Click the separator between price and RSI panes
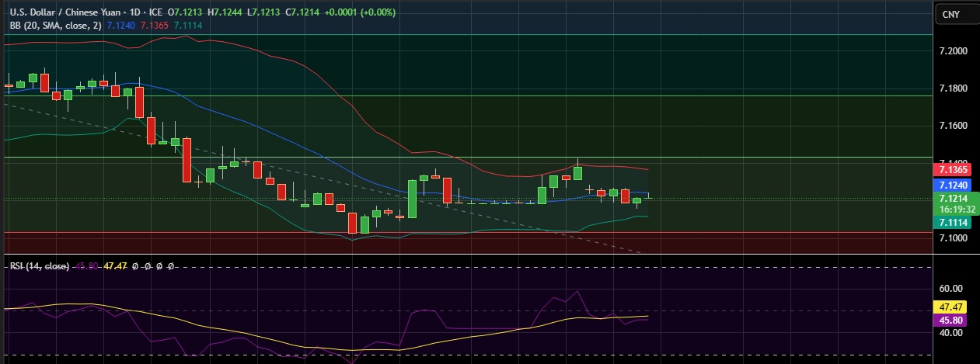The image size is (980, 364). coord(466,255)
